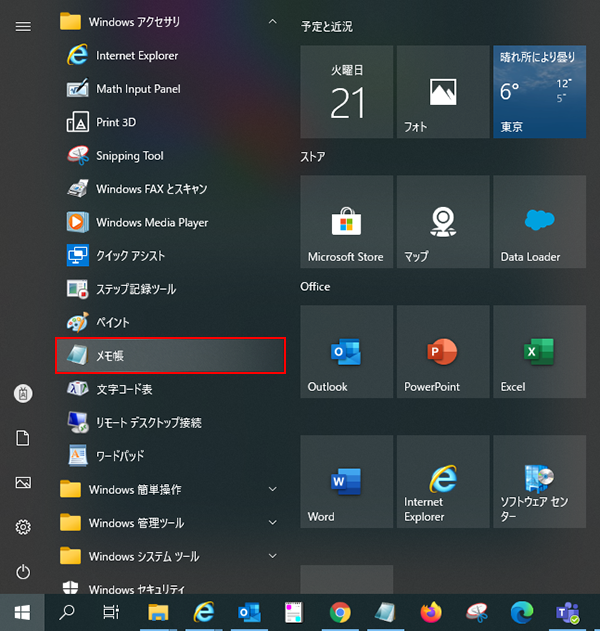Screen dimensions: 600x631
Task: Open the power options button
Action: [23, 572]
